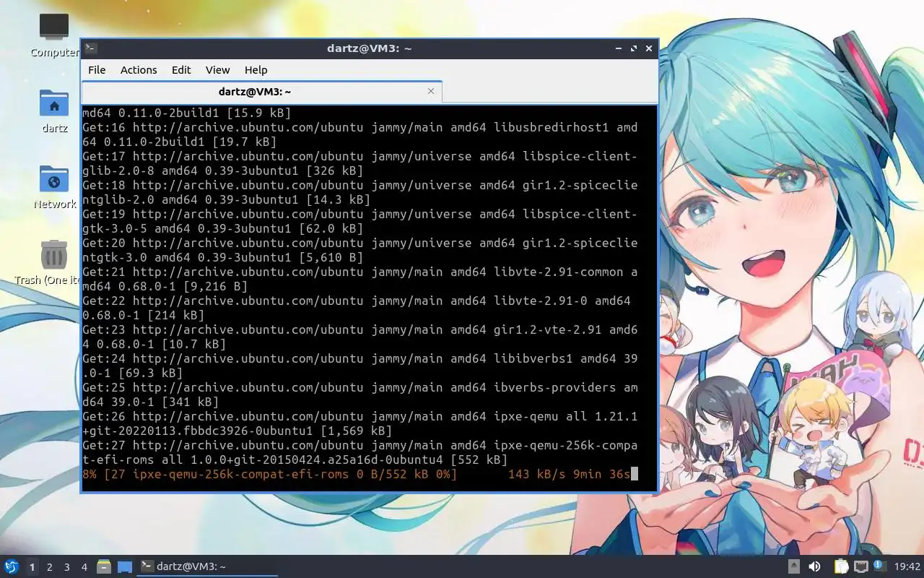The height and width of the screenshot is (578, 924).
Task: Select the dartz home folder icon
Action: click(x=54, y=111)
